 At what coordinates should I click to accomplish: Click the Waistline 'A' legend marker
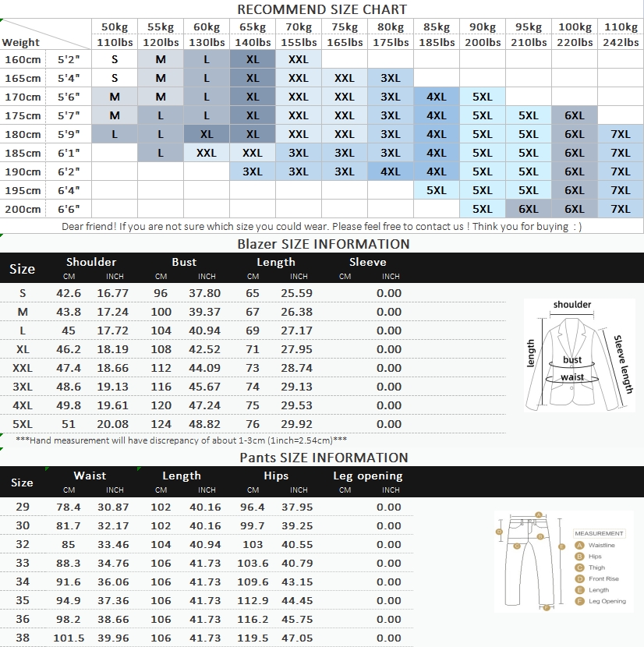click(579, 545)
